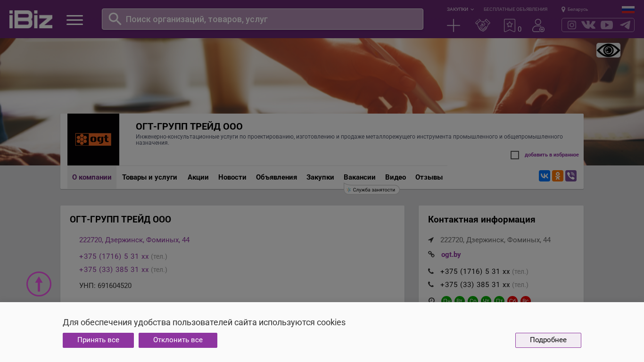Click +375 (1716) number in contact panel
The image size is (644, 362).
pos(475,271)
